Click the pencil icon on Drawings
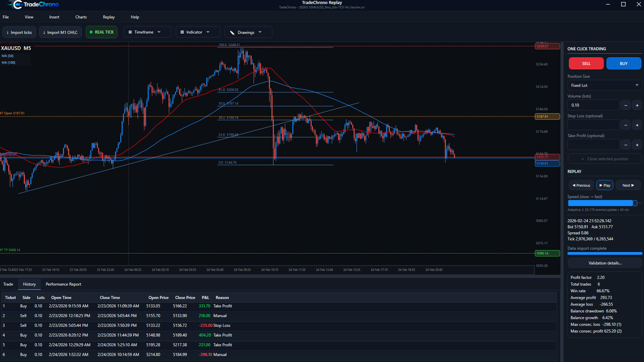644x362 pixels. pyautogui.click(x=232, y=33)
